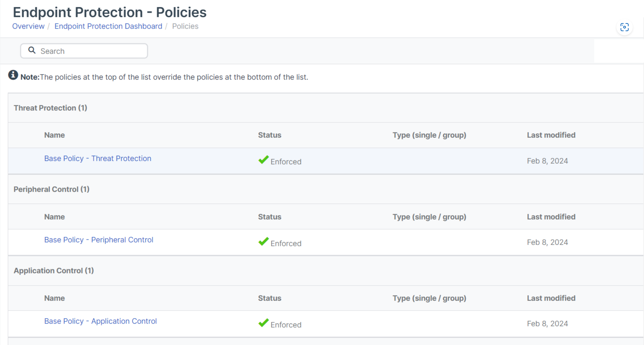Click Name header in Threat Protection table
Viewport: 644px width, 345px height.
coord(54,135)
